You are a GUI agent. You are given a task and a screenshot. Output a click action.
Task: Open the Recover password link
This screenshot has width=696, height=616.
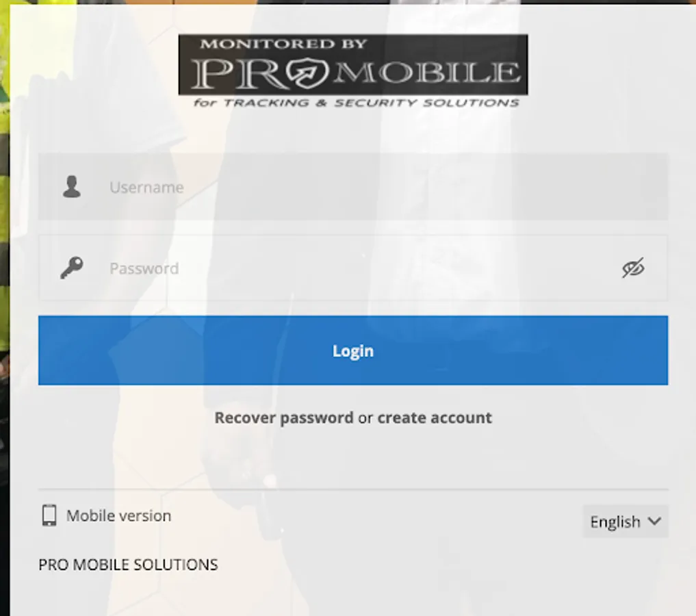[284, 418]
